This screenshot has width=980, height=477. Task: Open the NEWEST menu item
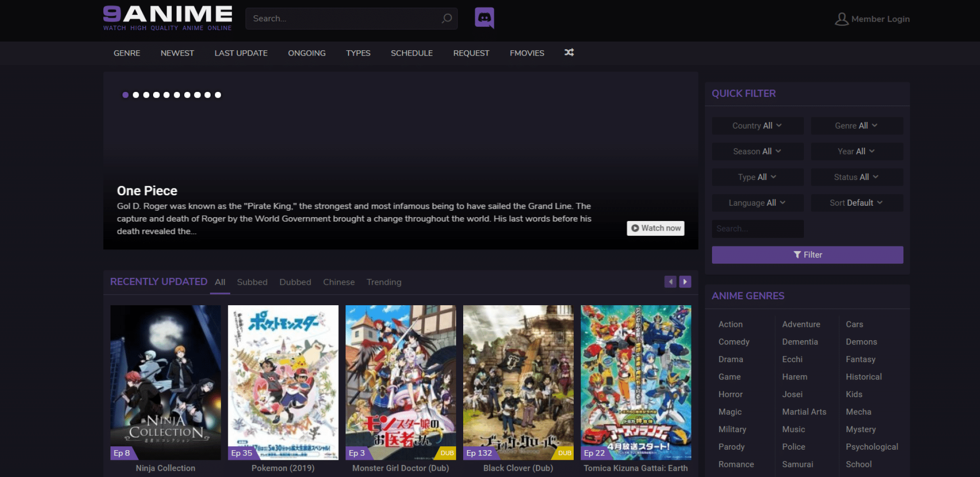177,53
